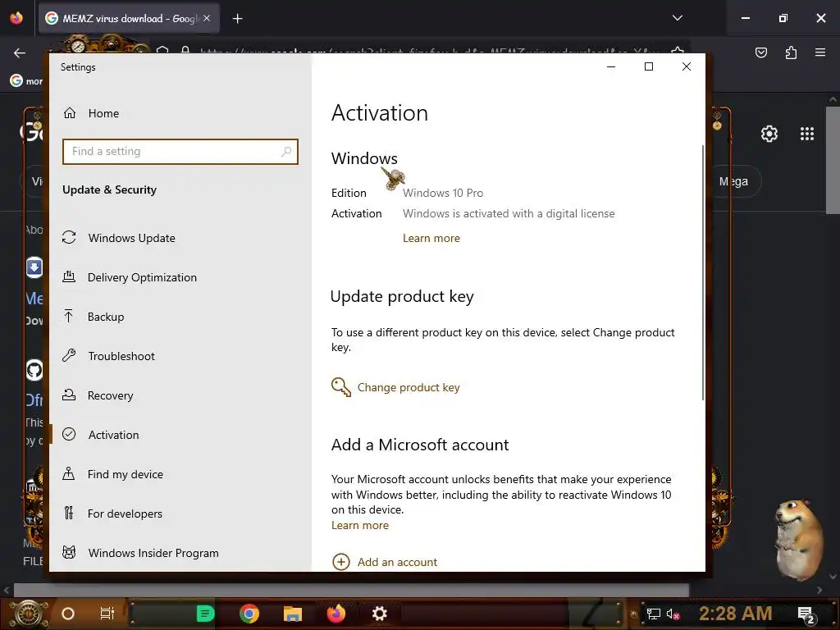Click Learn more under Microsoft account

(x=360, y=526)
